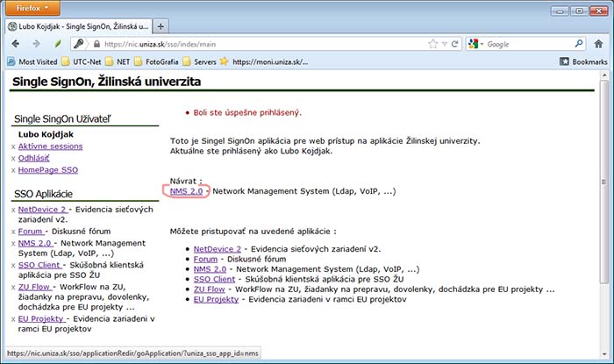Open the Google search engine dropdown

tap(476, 44)
